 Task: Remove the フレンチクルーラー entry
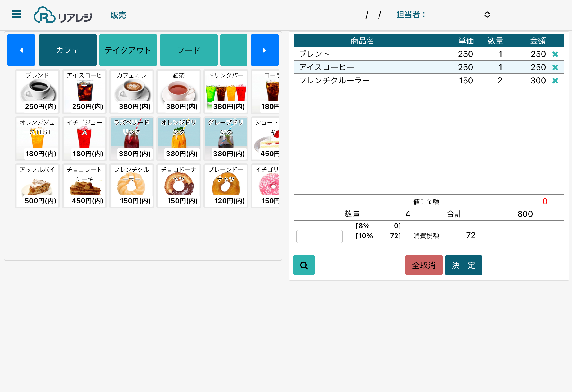(555, 81)
